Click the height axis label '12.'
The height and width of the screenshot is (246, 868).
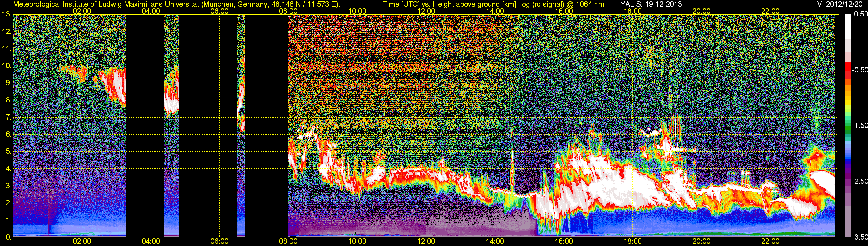6,31
